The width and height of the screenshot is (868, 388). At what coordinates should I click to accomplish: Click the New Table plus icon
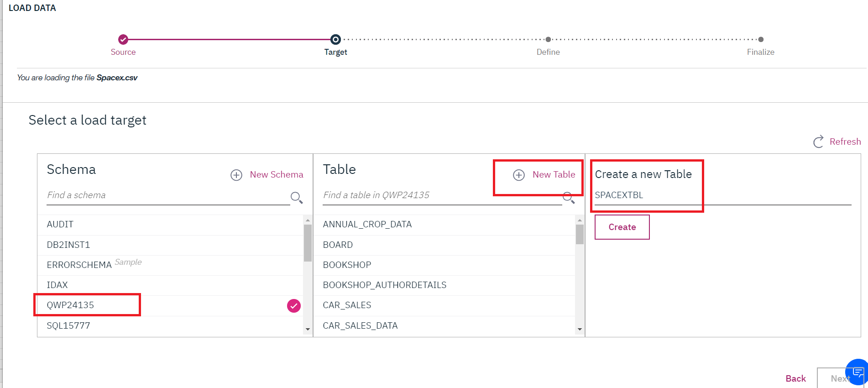519,175
